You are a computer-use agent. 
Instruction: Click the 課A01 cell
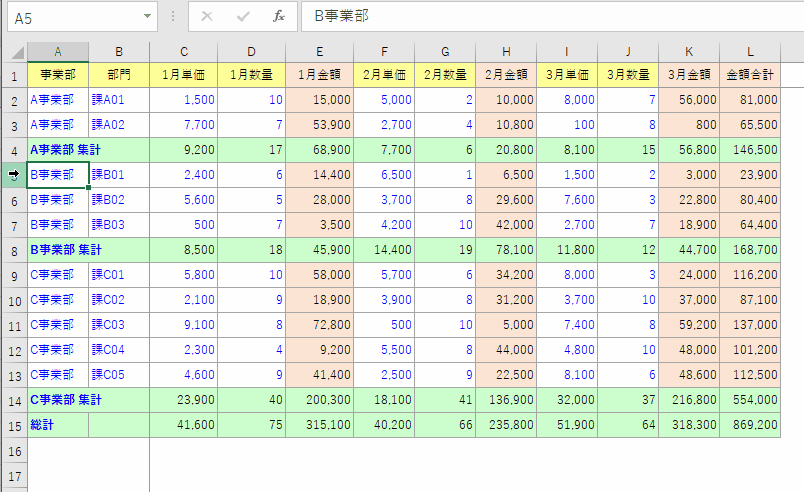pos(119,100)
